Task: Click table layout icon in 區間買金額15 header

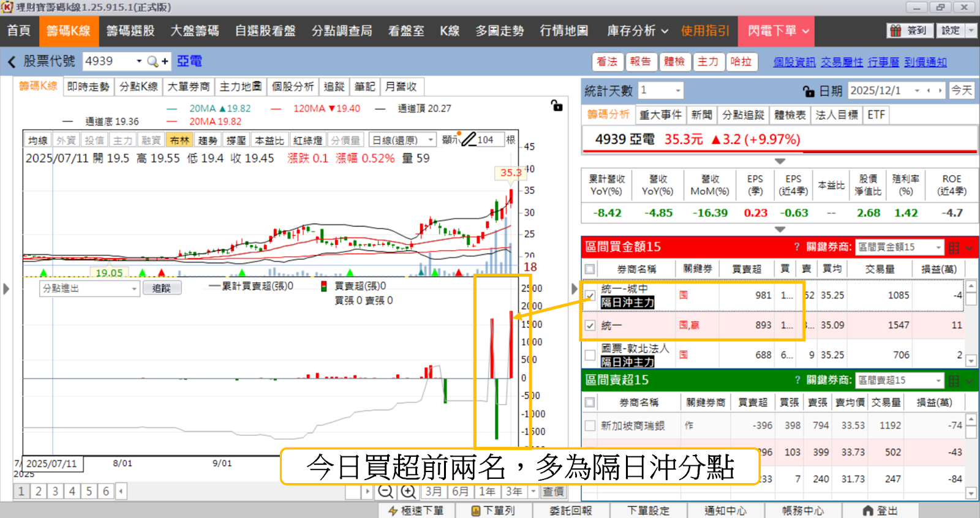Action: point(954,247)
